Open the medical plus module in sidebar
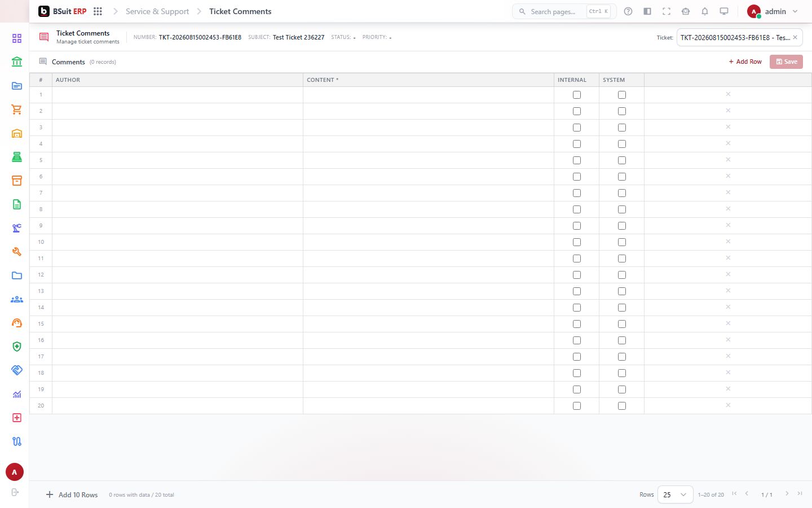 [x=17, y=418]
